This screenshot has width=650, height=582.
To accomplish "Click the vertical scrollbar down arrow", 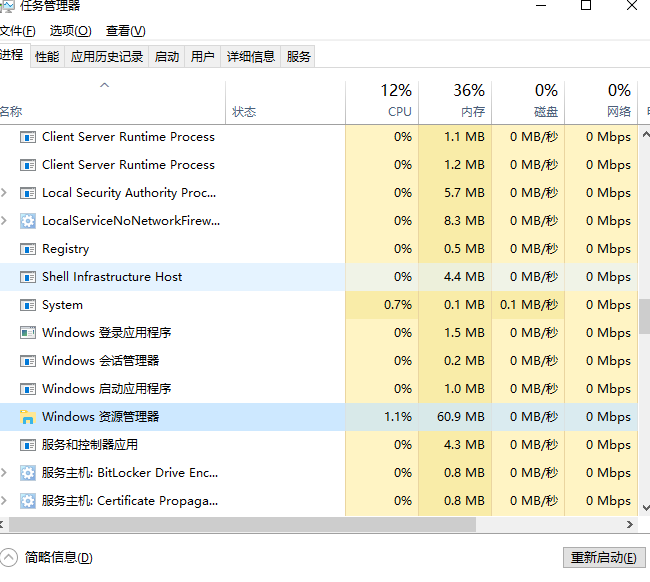I will tap(645, 508).
